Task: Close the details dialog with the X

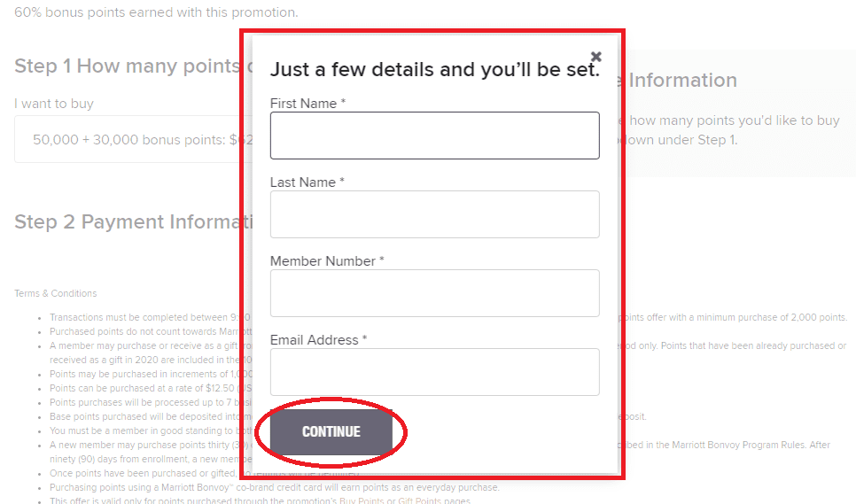Action: (x=596, y=56)
